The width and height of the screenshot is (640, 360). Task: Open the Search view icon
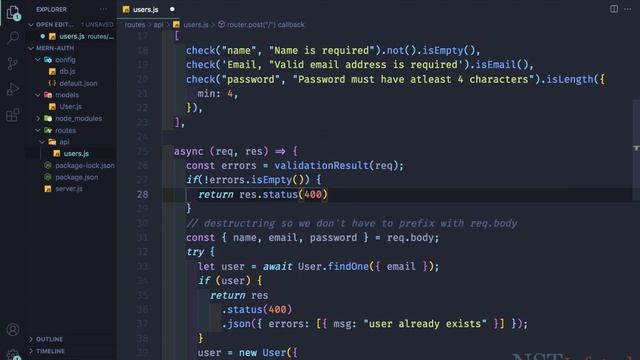(x=13, y=38)
